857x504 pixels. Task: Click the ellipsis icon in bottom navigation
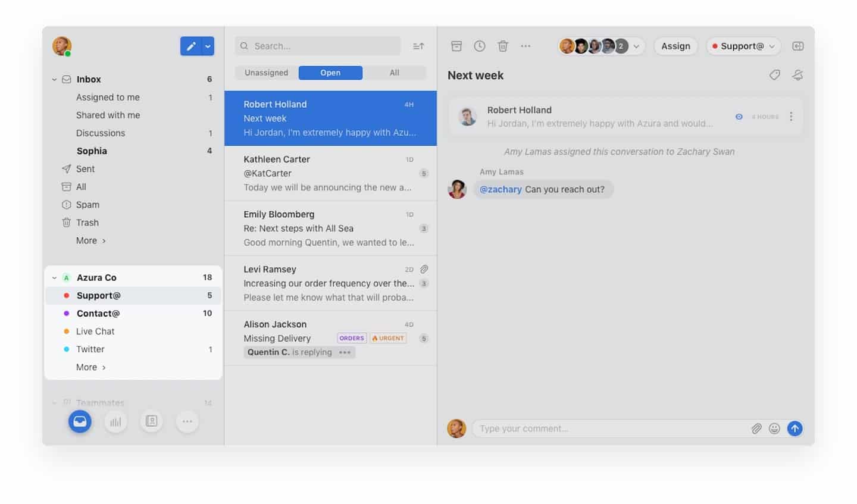187,421
